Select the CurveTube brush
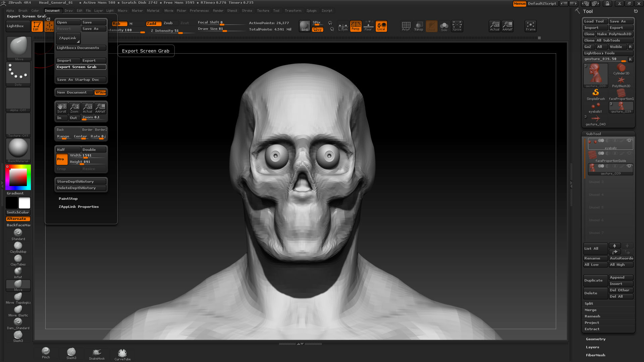 pyautogui.click(x=122, y=354)
